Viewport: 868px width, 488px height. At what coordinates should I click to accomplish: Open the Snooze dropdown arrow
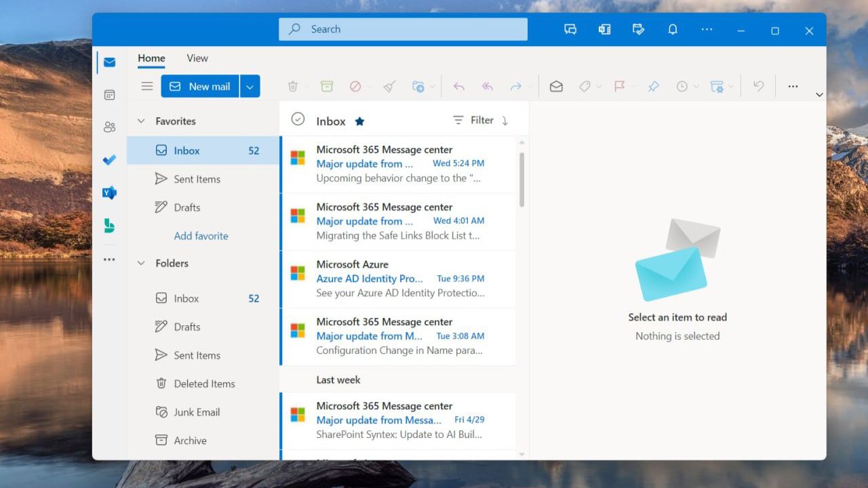[x=696, y=87]
